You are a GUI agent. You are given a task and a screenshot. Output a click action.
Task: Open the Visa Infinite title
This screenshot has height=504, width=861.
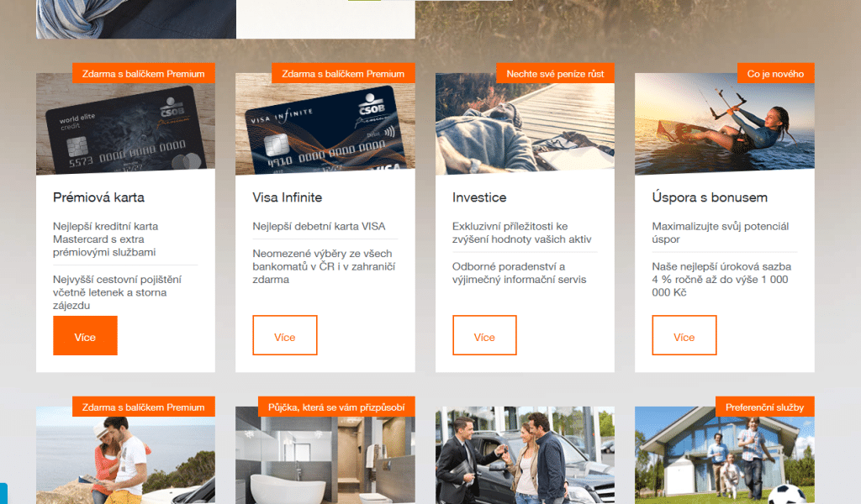(288, 197)
